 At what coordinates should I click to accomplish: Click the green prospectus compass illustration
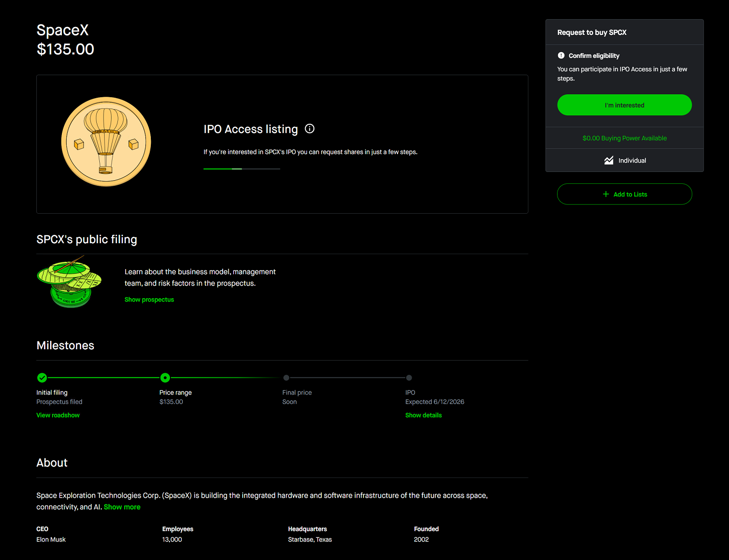tap(69, 282)
